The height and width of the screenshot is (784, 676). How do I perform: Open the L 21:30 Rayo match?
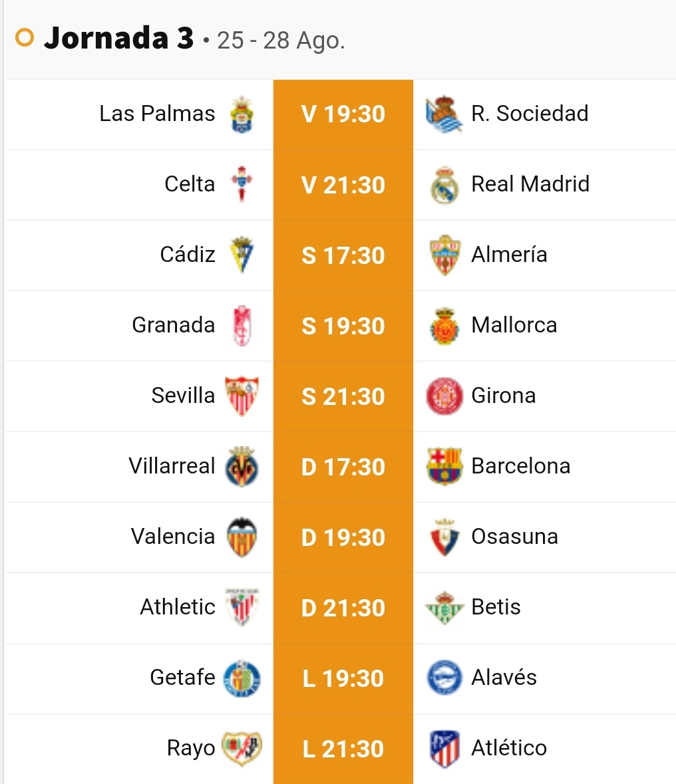click(x=343, y=749)
